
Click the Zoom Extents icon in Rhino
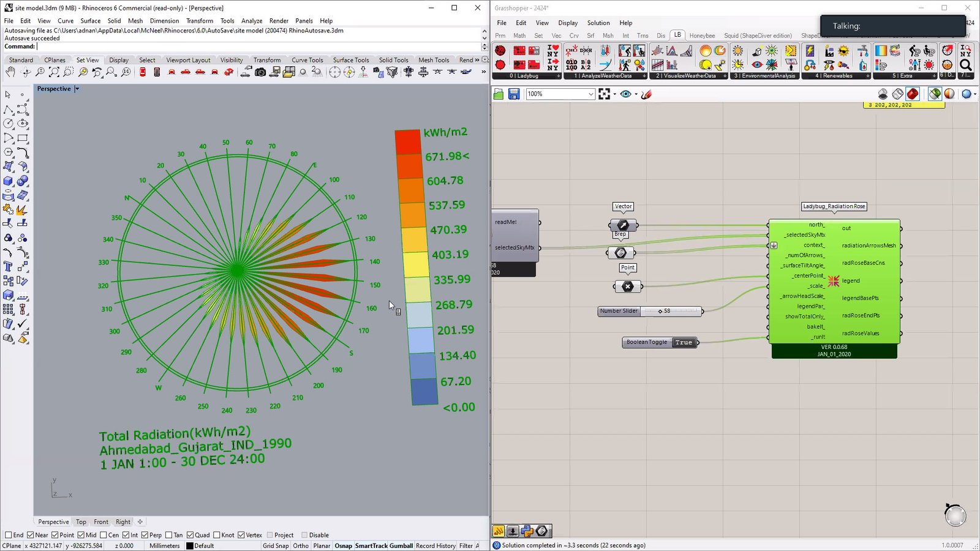54,72
